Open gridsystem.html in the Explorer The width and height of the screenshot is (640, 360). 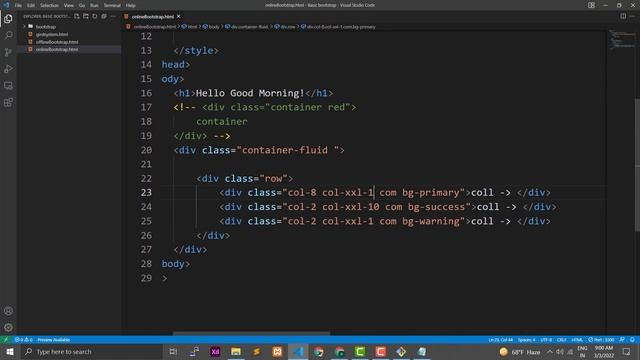click(x=52, y=34)
